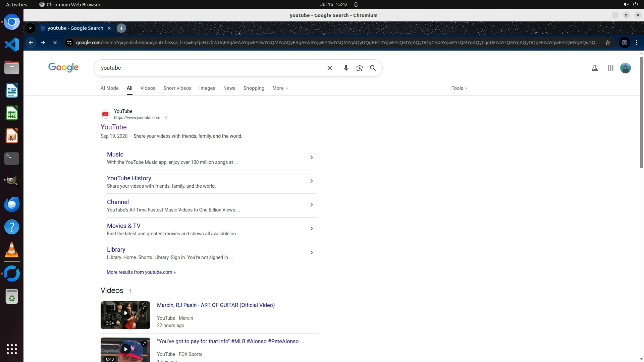This screenshot has height=362, width=644.
Task: Open options beside youtube.com result URL
Action: point(166,118)
